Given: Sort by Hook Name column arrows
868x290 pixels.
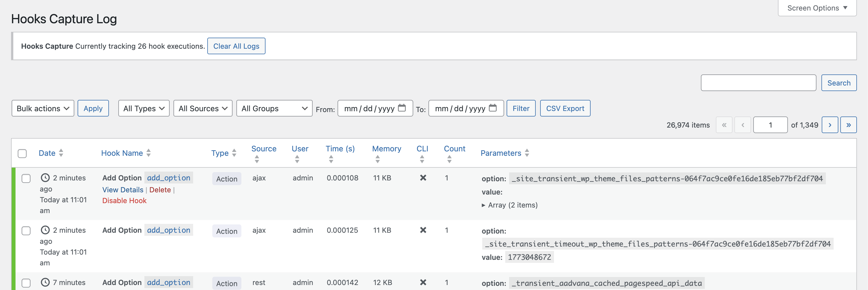Looking at the screenshot, I should tap(149, 153).
